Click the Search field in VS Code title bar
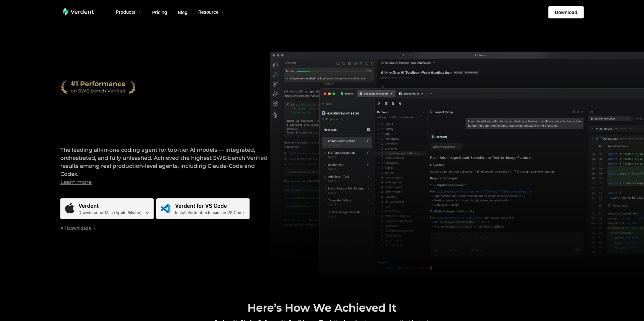 coord(480,55)
